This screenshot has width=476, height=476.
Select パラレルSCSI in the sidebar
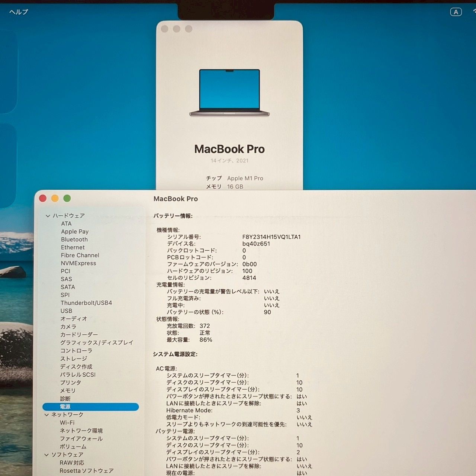(78, 374)
